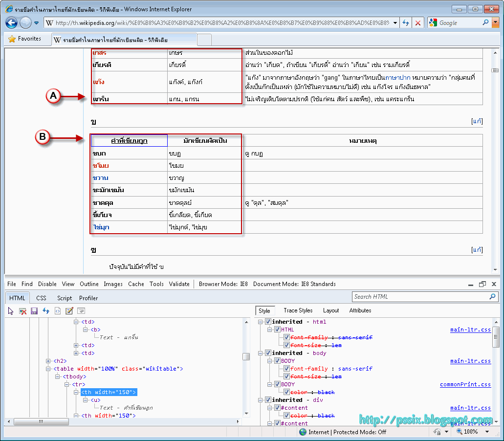This screenshot has width=504, height=441.
Task: Switch to the Trace Styles tab
Action: click(x=297, y=310)
